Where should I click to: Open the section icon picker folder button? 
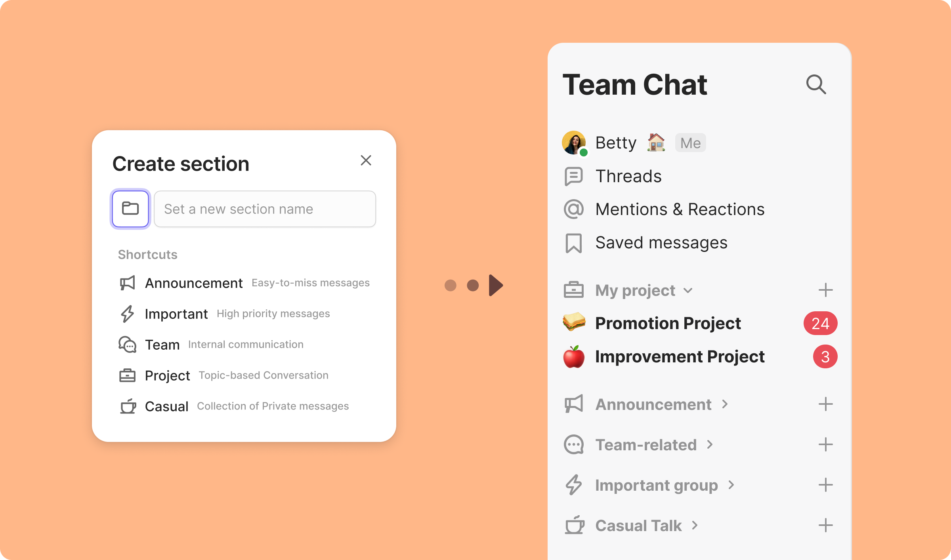point(130,209)
